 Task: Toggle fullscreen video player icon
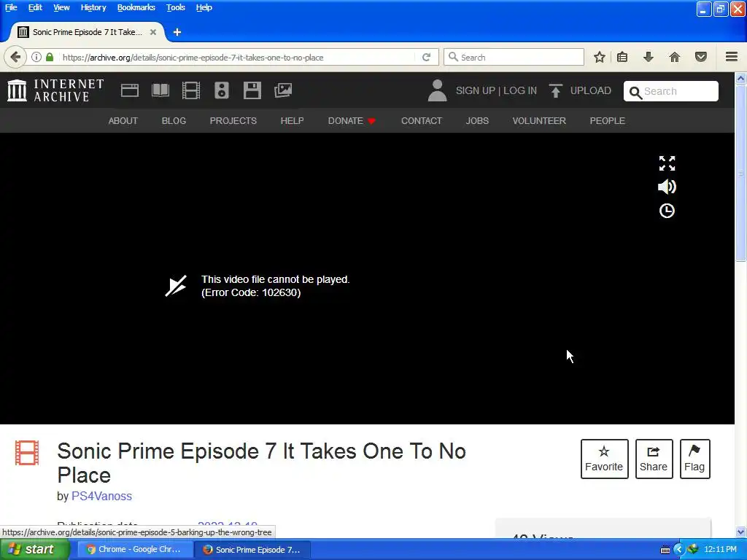click(x=667, y=163)
